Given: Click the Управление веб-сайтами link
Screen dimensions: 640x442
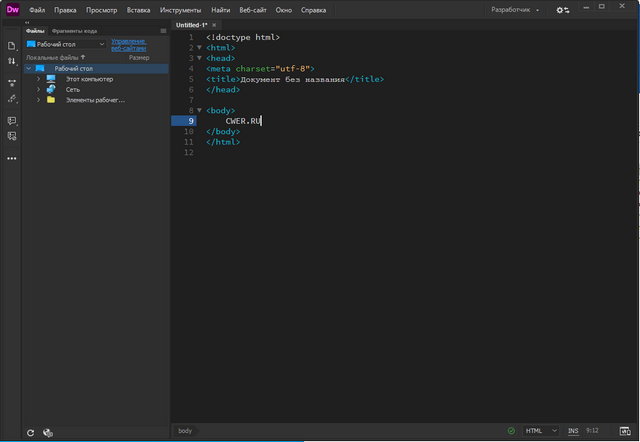Looking at the screenshot, I should pyautogui.click(x=128, y=44).
